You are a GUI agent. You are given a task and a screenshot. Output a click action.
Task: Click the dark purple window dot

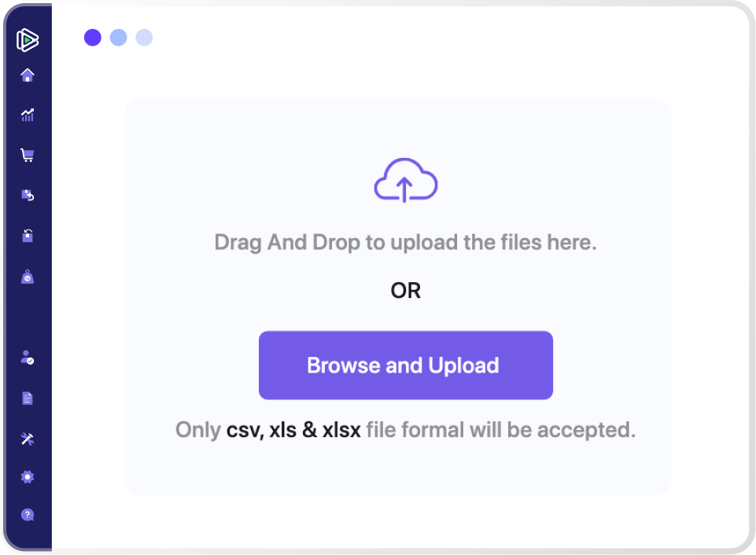(93, 38)
